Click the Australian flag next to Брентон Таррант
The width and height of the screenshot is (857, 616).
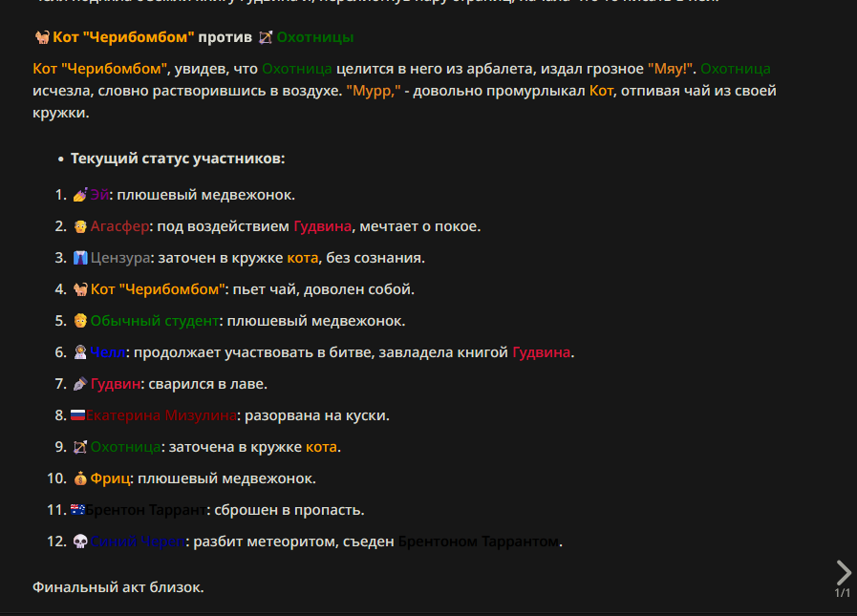[x=77, y=510]
